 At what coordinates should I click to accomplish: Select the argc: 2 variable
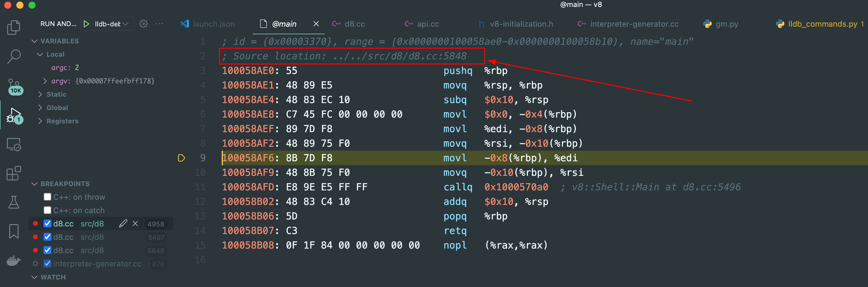coord(65,68)
